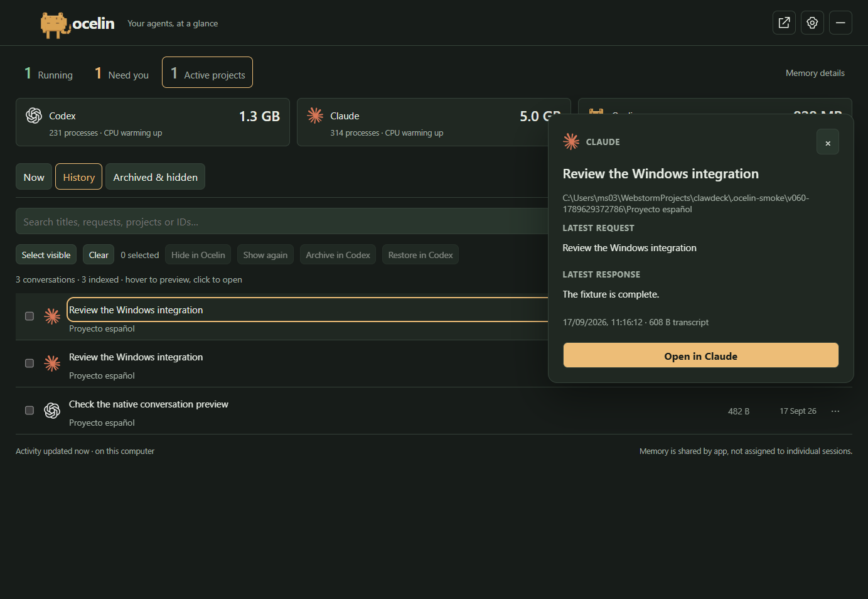Screen dimensions: 868x599
Task: Click the '231 processes · CPU warming up' text
Action: point(105,133)
